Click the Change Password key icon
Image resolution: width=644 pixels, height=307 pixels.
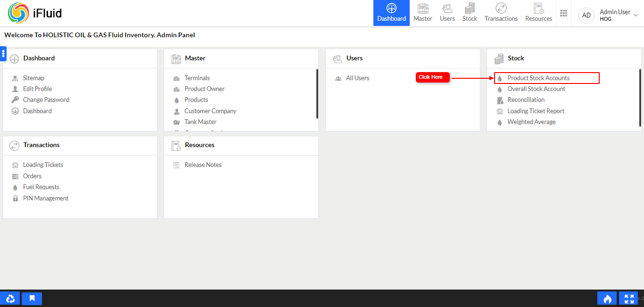pyautogui.click(x=15, y=100)
